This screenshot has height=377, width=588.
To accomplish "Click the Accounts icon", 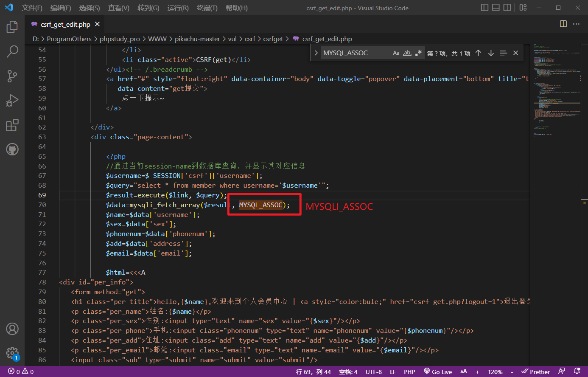I will point(12,329).
